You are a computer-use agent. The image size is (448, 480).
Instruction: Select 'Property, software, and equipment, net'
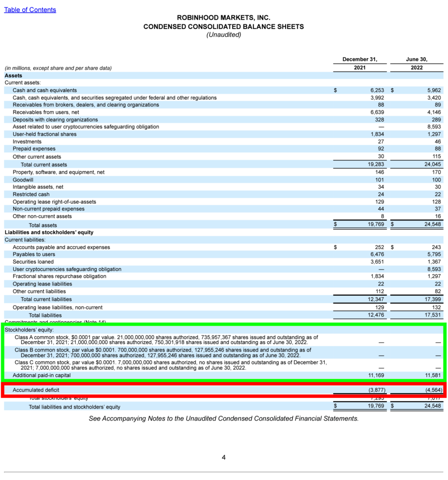click(x=59, y=172)
